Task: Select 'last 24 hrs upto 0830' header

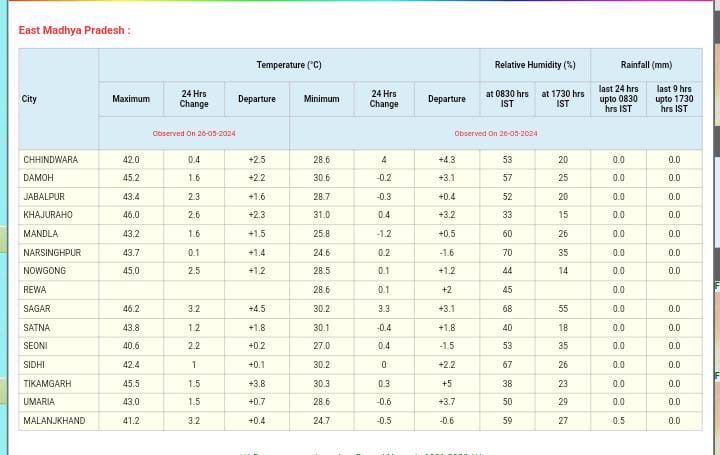Action: pos(618,99)
